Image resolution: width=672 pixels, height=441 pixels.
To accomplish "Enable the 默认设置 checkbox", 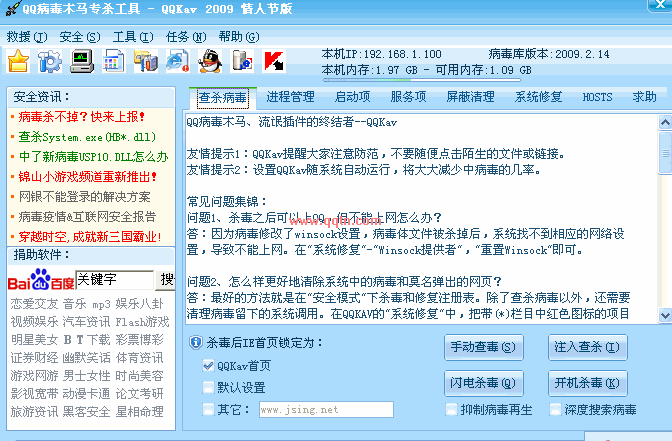I will [x=208, y=387].
